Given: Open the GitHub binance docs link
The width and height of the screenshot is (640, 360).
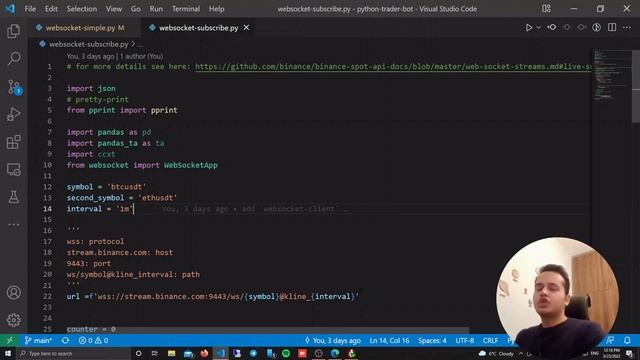Looking at the screenshot, I should [393, 67].
